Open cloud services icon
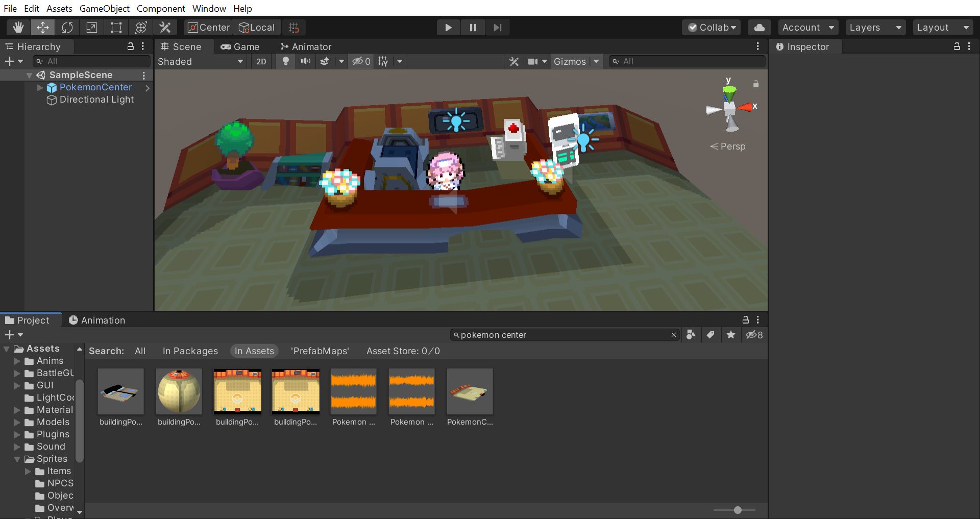 point(759,28)
